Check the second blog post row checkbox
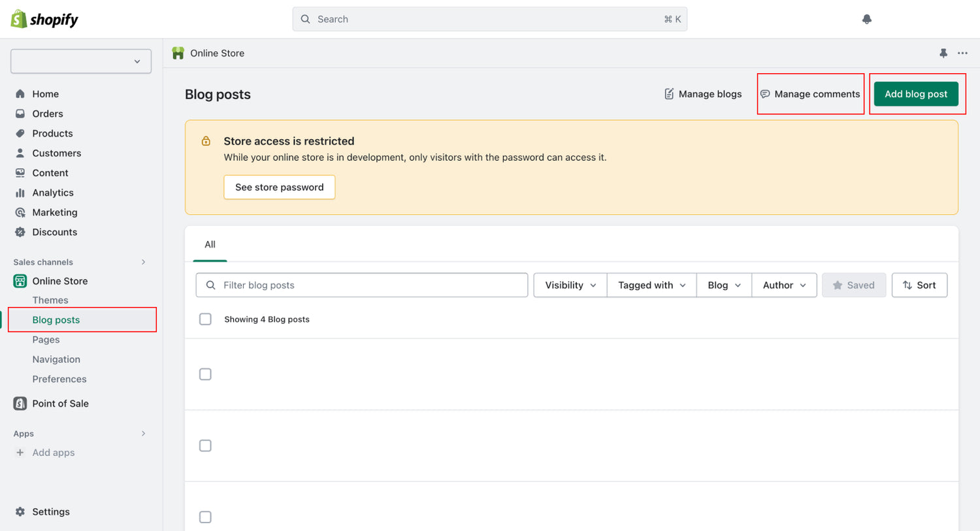The image size is (980, 531). tap(205, 445)
